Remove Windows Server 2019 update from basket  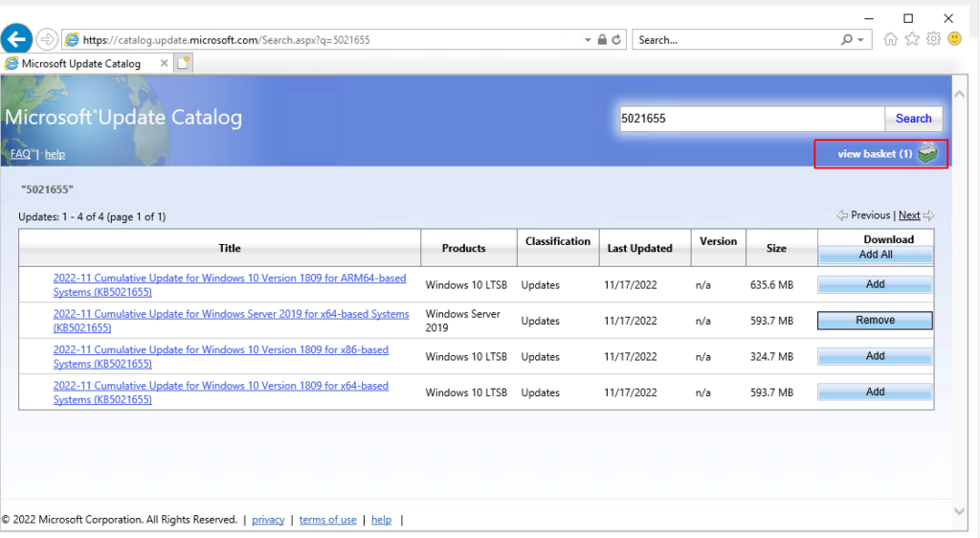875,320
